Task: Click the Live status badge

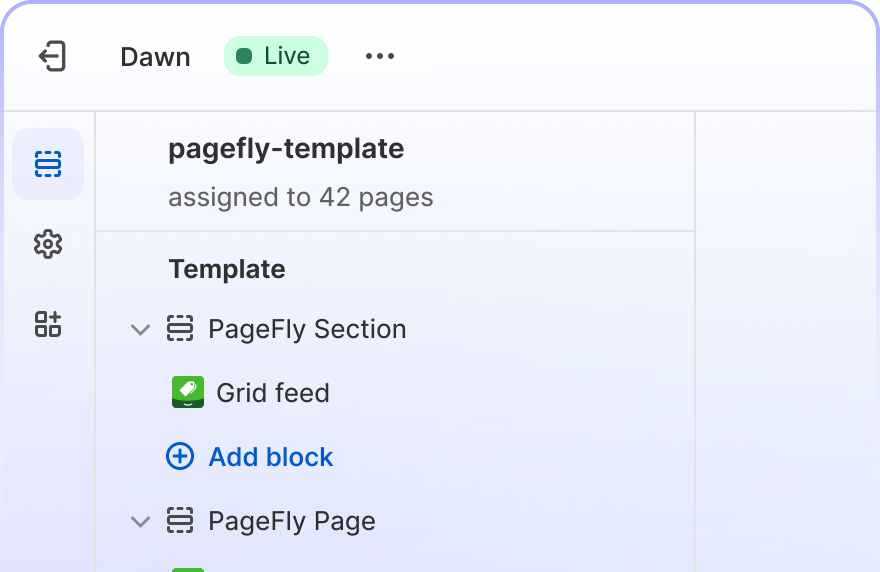Action: tap(276, 56)
